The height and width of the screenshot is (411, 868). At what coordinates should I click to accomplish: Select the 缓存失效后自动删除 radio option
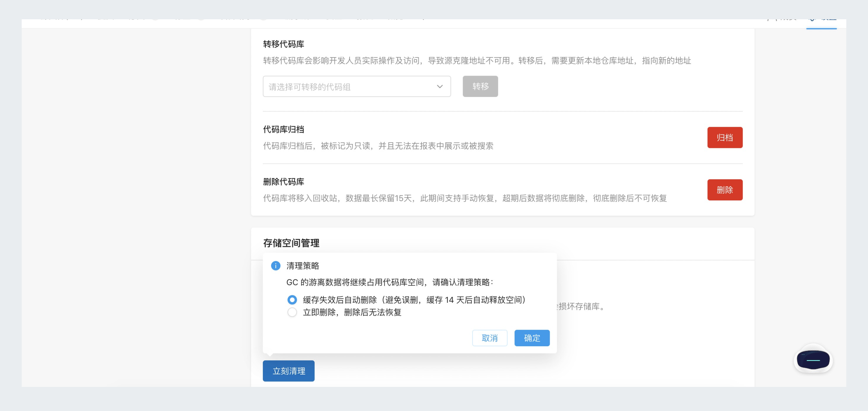292,300
